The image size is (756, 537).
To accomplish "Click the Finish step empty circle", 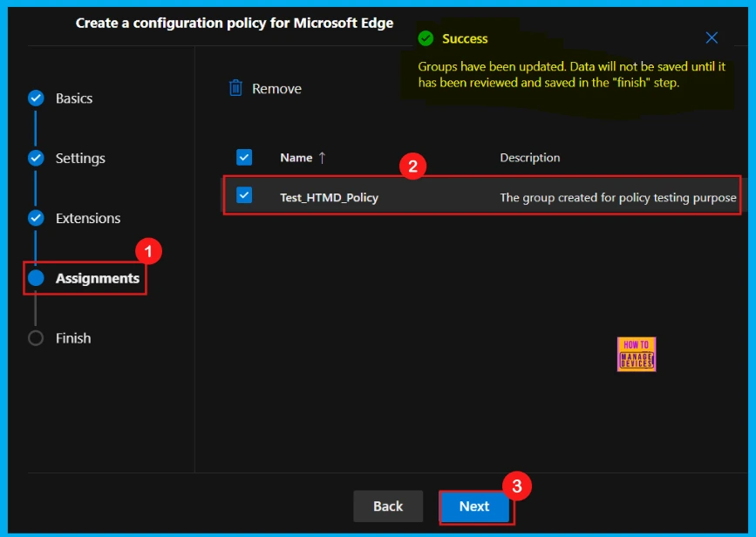I will [x=36, y=338].
